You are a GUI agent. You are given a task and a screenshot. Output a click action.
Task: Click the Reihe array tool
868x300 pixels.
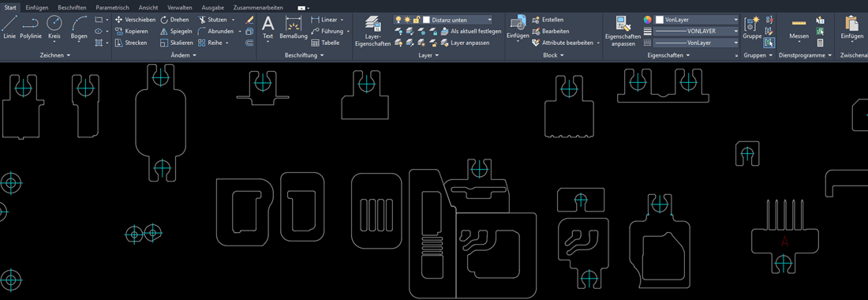[210, 43]
